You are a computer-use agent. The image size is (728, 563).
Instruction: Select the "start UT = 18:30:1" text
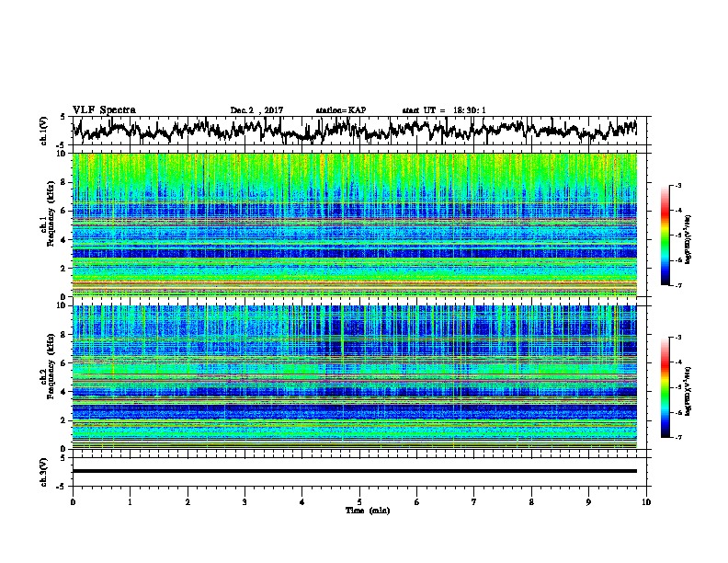tap(444, 110)
